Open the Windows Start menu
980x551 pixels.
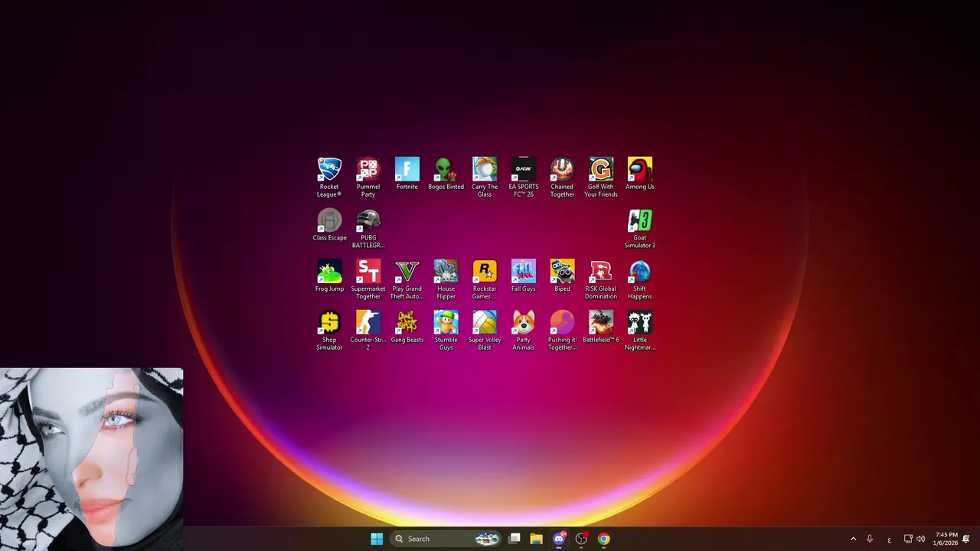coord(377,539)
